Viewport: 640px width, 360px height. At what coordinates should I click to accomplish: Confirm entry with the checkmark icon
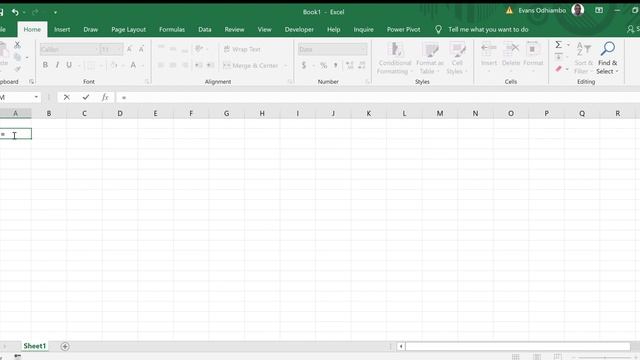[x=86, y=97]
